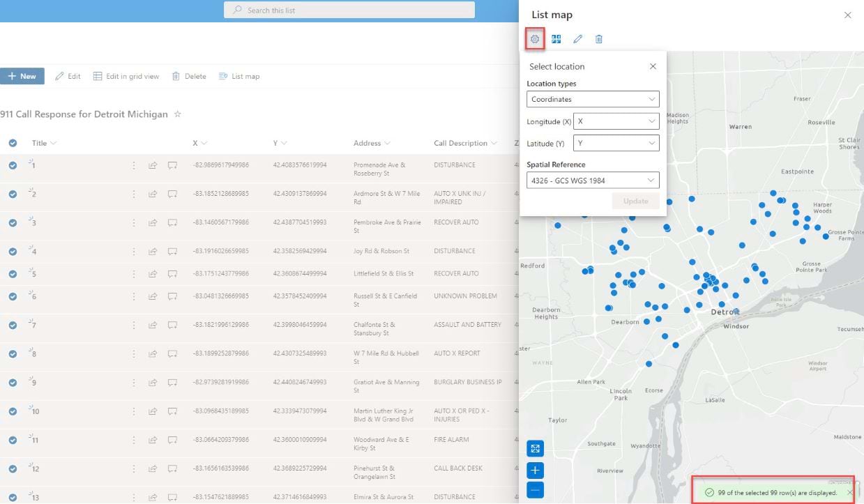Click the trash delete icon in List map
864x504 pixels.
[599, 39]
